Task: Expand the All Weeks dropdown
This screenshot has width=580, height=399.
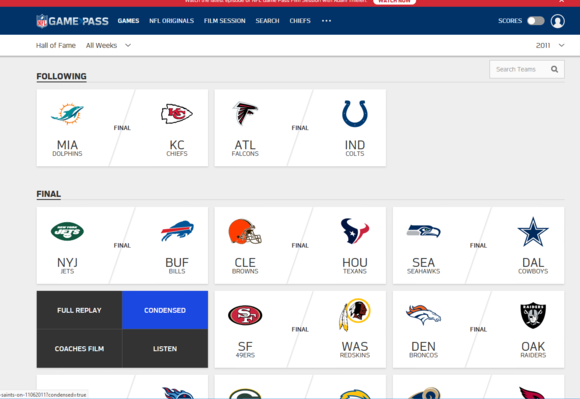Action: pos(108,45)
